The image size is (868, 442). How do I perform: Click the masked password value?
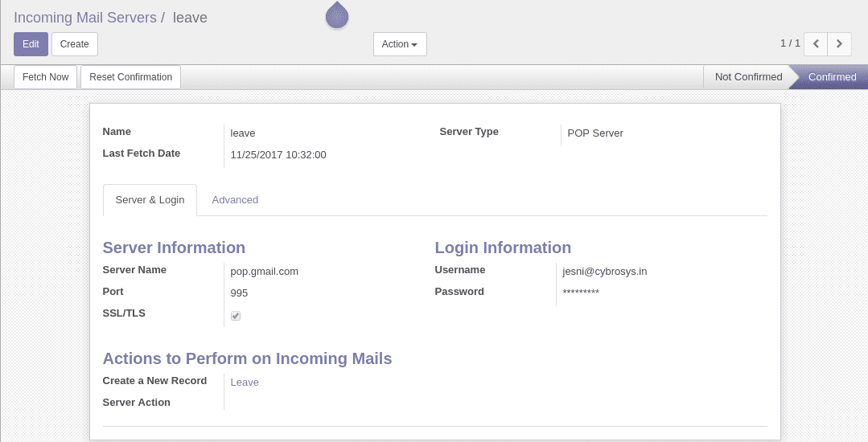pyautogui.click(x=581, y=292)
